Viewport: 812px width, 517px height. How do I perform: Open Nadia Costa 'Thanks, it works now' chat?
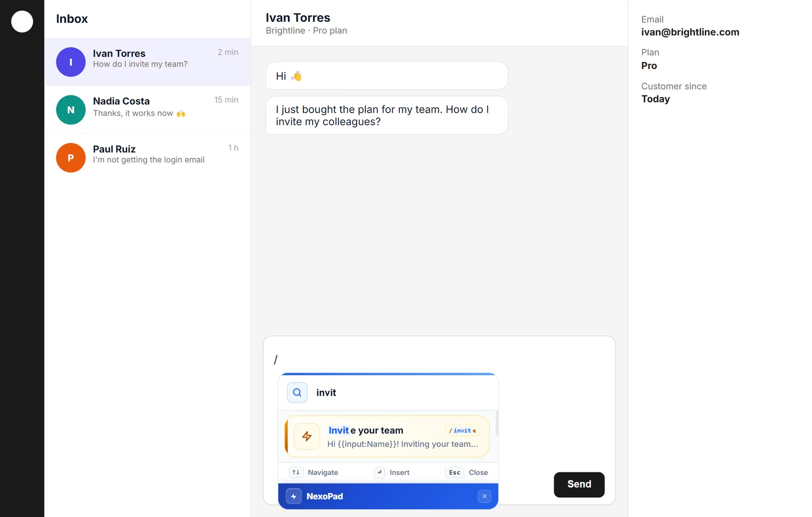click(x=148, y=110)
